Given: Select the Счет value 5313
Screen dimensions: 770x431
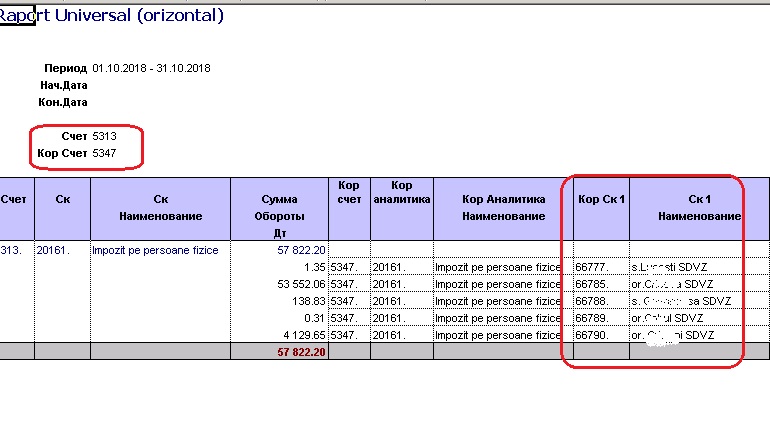Looking at the screenshot, I should [x=104, y=136].
